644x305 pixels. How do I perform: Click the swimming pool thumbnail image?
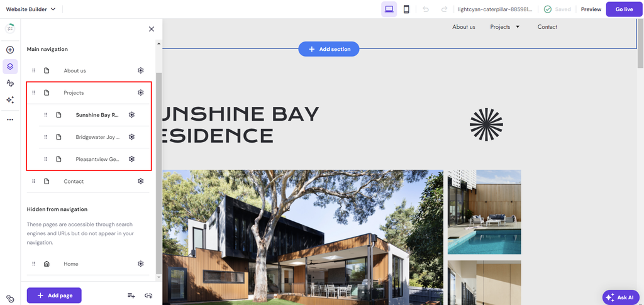484,212
